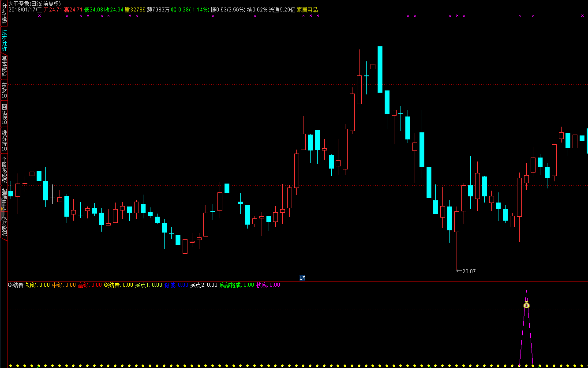Viewport: 588px width, 368px height.
Task: Click the low price 低24.08 value
Action: point(94,9)
